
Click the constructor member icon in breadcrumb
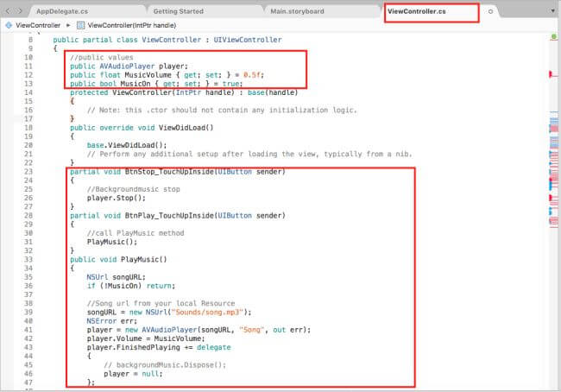[81, 25]
